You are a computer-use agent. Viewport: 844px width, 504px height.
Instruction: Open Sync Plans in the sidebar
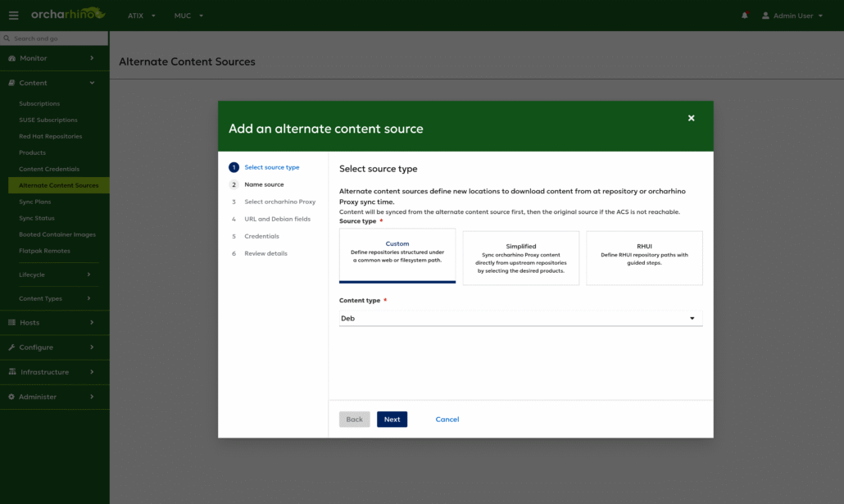pyautogui.click(x=34, y=202)
